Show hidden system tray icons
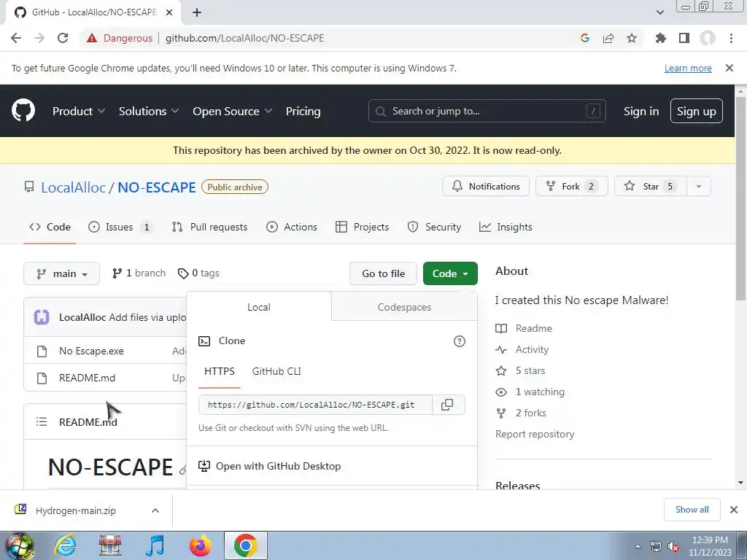 tap(638, 547)
